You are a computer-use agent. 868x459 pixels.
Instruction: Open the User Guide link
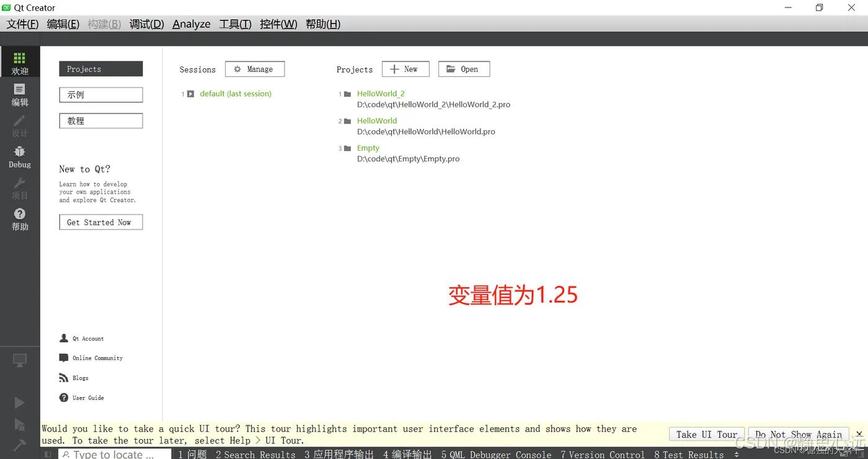(88, 398)
